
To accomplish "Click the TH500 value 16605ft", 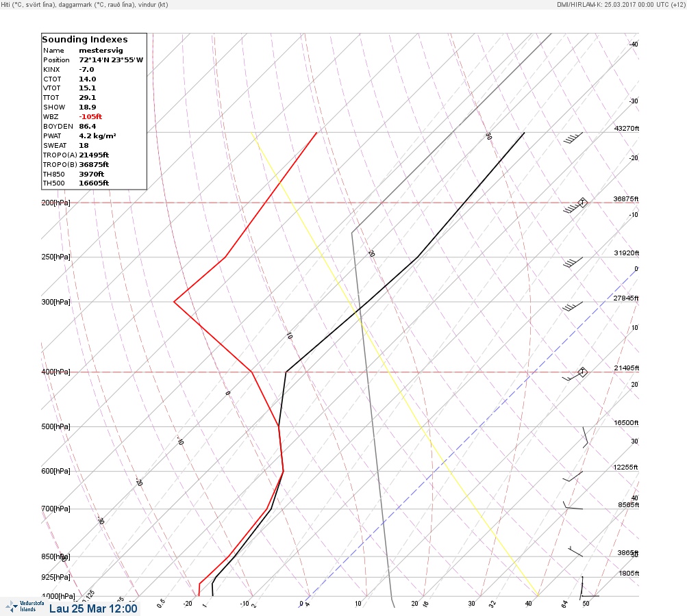I will [x=94, y=183].
